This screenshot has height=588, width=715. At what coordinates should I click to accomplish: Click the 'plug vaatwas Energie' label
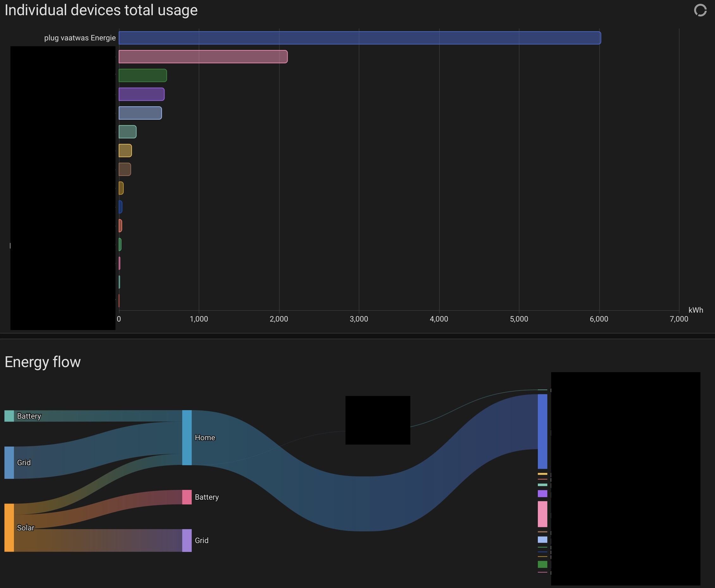[80, 38]
